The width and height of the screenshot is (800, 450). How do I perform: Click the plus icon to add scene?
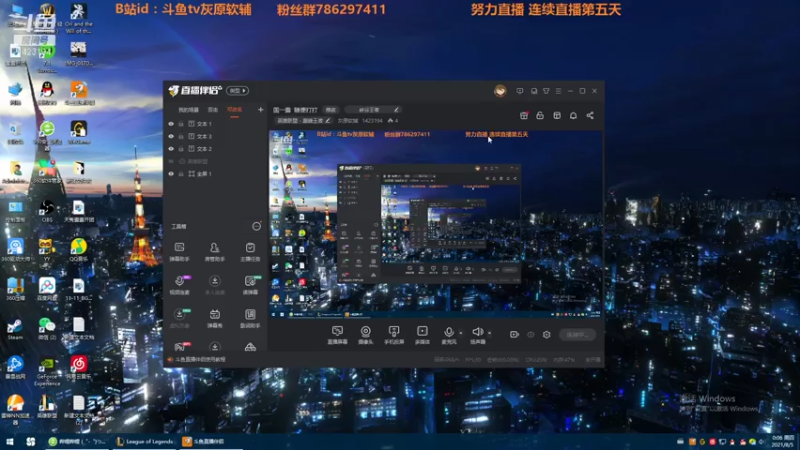point(260,110)
